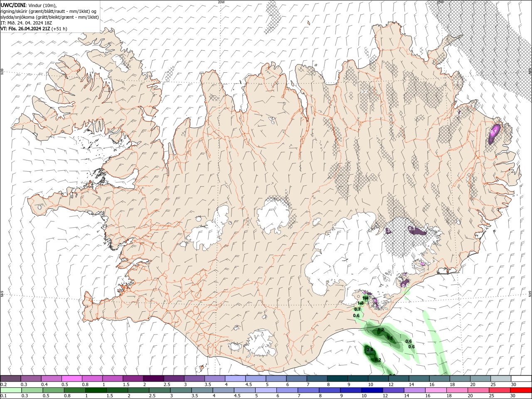The image size is (532, 399).
Task: Click the 'rigning/skúrir' rain legend description line
Action: [48, 11]
